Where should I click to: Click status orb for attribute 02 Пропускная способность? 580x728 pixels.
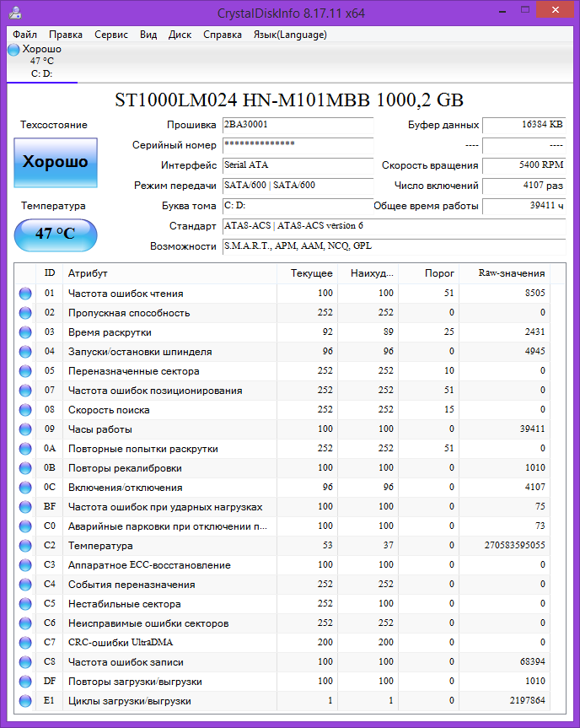point(25,313)
